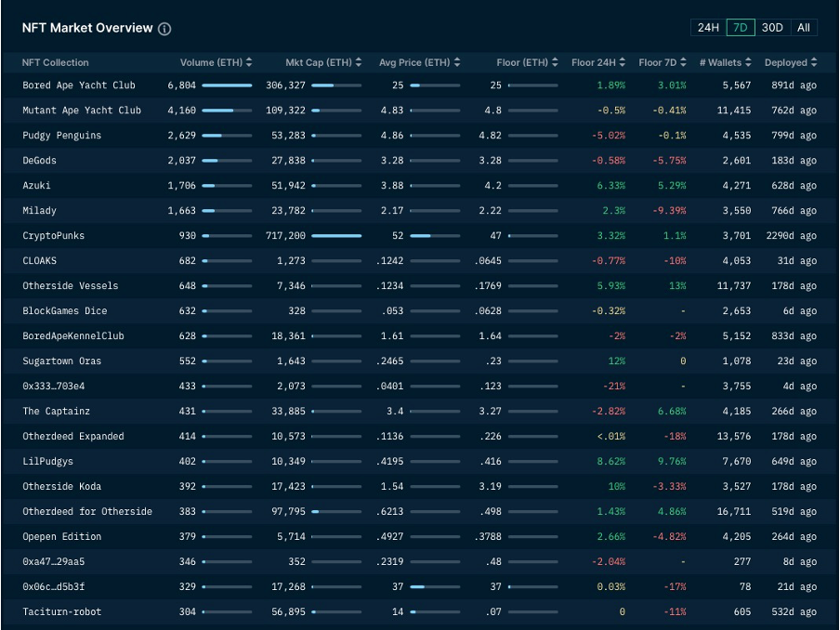The height and width of the screenshot is (630, 840).
Task: Open the Opepen Edition collection
Action: click(61, 537)
